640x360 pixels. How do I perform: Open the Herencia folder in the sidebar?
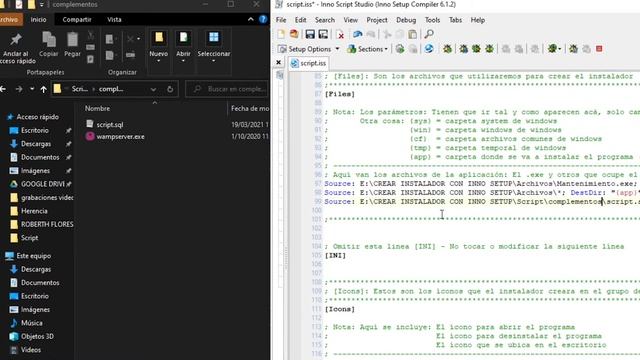[x=34, y=211]
